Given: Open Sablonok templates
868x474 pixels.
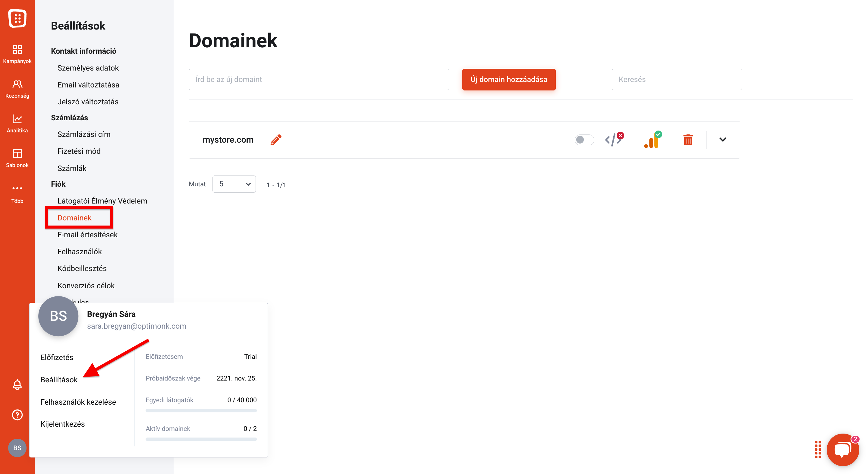Looking at the screenshot, I should tap(17, 158).
